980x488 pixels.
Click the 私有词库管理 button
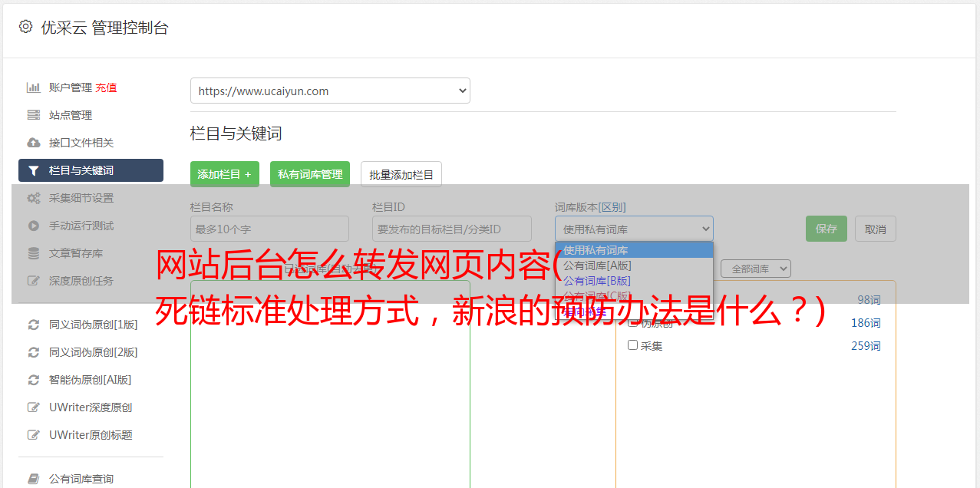(310, 174)
